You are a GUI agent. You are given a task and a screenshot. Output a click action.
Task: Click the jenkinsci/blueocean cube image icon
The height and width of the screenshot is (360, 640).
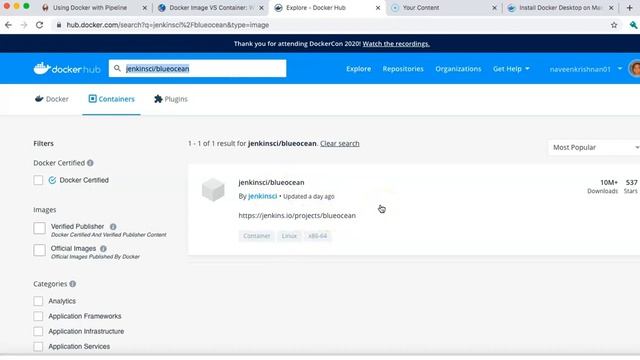pos(213,190)
